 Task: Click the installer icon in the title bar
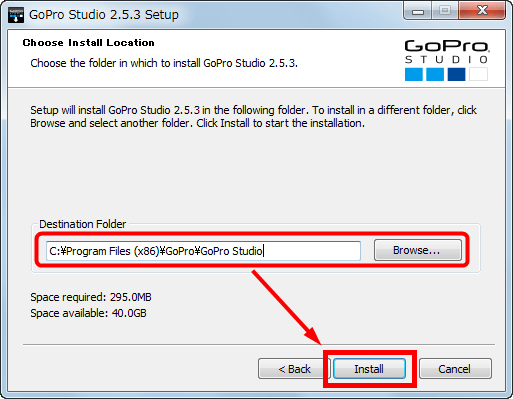[x=16, y=15]
